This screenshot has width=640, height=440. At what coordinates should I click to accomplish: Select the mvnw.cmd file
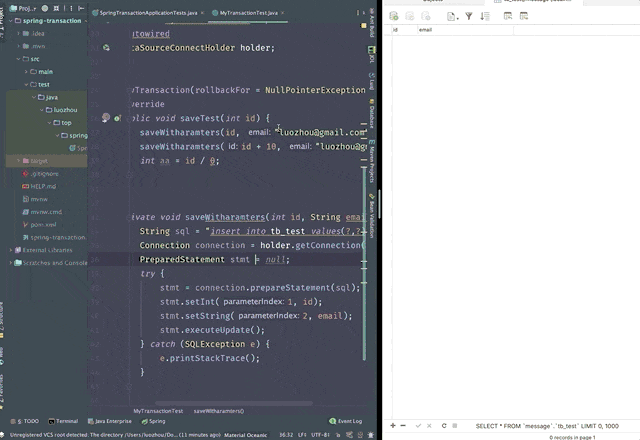[x=42, y=212]
